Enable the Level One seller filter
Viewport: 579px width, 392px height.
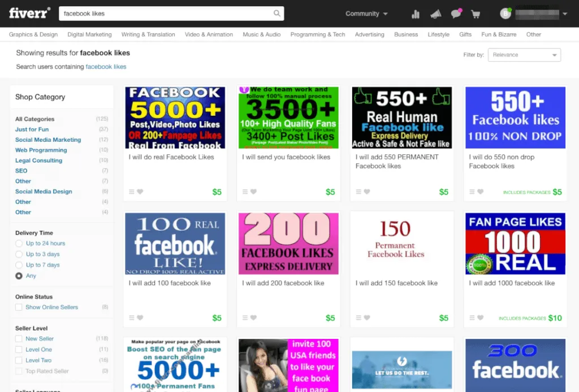(x=19, y=350)
